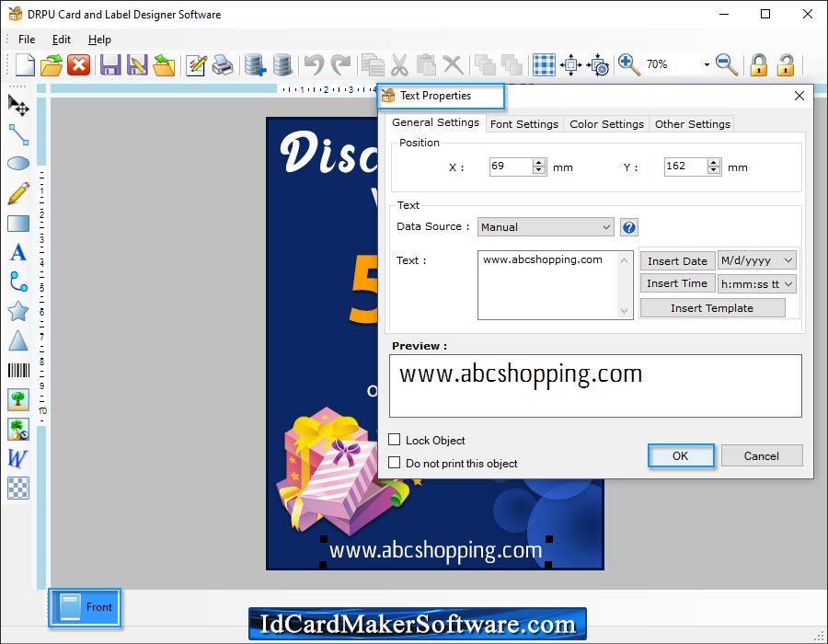Enable the Lock Object checkbox

(395, 441)
